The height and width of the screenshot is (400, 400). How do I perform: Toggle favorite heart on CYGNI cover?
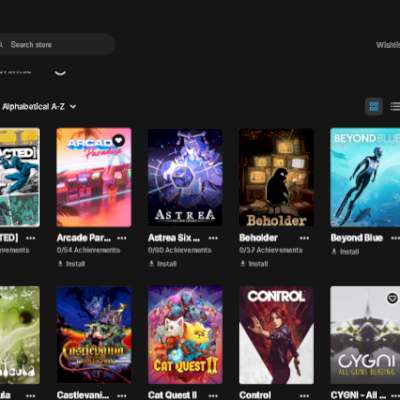[392, 298]
